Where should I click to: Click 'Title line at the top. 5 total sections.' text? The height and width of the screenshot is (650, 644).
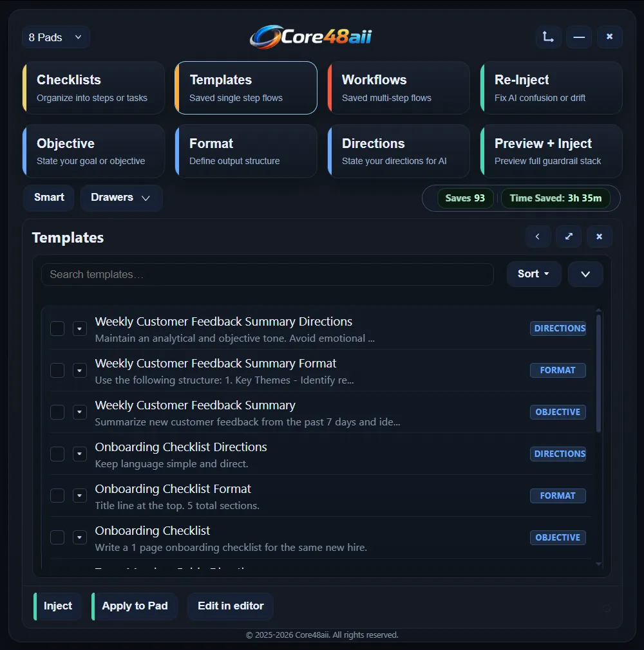coord(177,506)
